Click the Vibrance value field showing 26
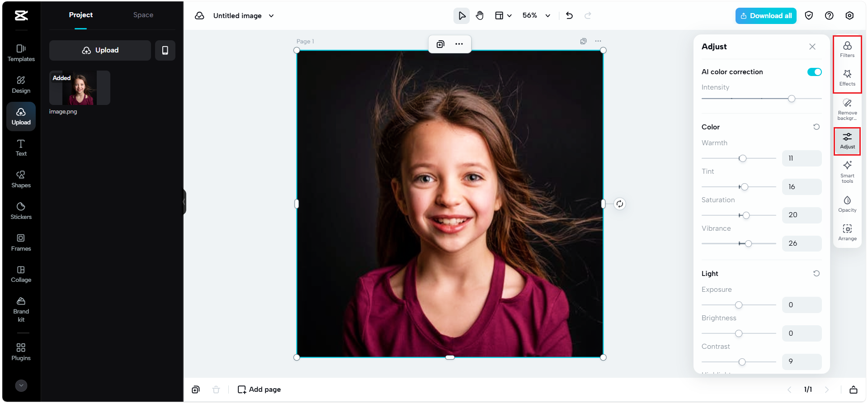 pyautogui.click(x=802, y=243)
